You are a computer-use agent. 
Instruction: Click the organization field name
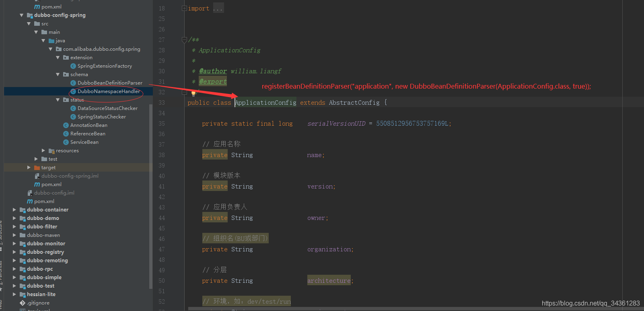(329, 249)
